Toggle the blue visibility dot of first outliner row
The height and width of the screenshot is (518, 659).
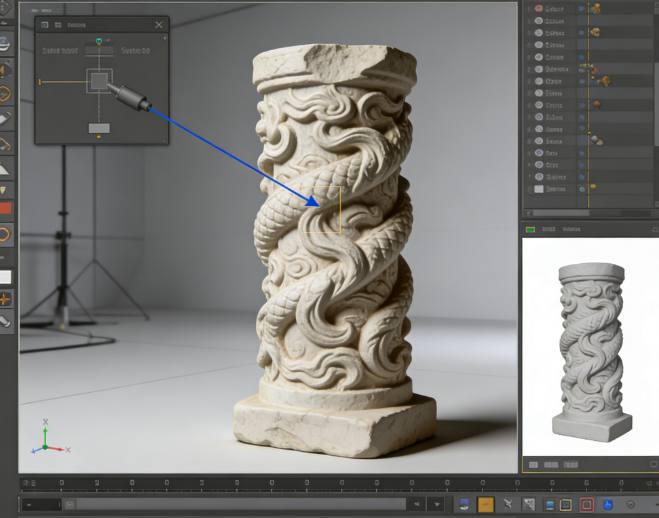click(x=582, y=8)
